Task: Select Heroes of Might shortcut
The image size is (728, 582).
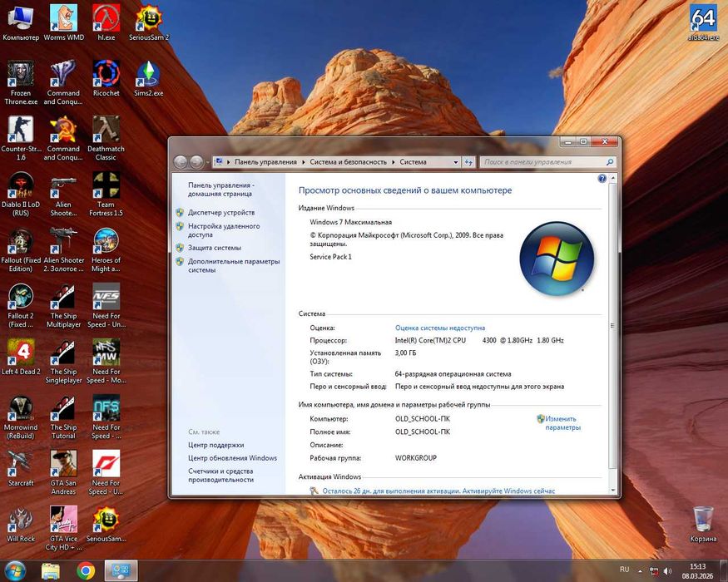Action: coord(106,249)
